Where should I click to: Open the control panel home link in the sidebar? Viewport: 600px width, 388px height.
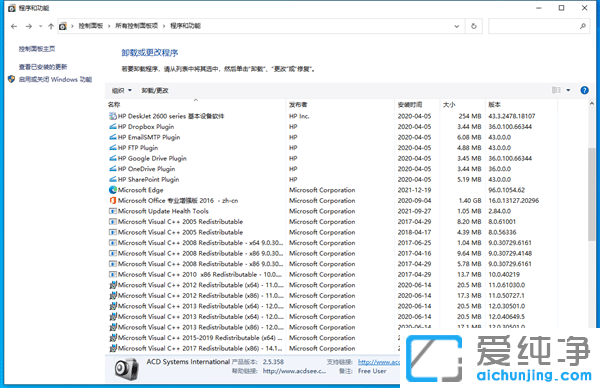[37, 49]
